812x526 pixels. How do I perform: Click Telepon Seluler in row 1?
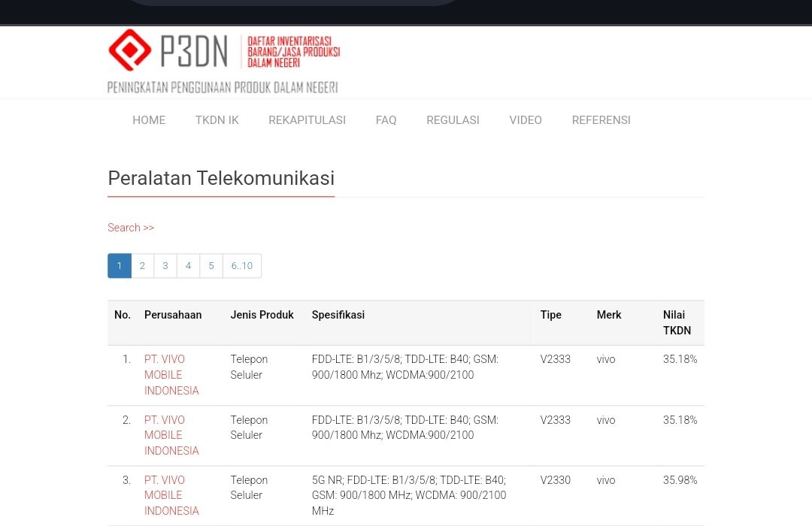(x=249, y=367)
